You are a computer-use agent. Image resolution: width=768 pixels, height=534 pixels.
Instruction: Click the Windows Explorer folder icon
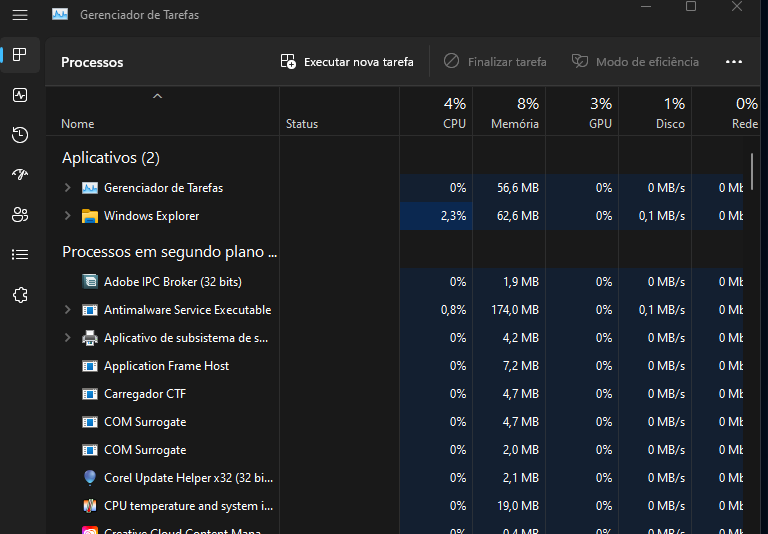pyautogui.click(x=90, y=216)
